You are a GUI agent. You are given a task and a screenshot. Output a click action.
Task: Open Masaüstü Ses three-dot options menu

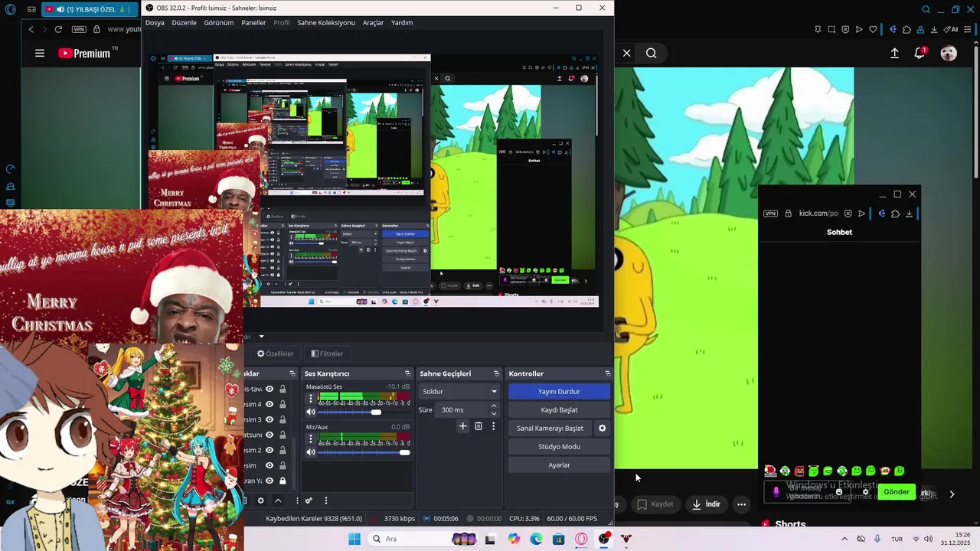pyautogui.click(x=311, y=398)
